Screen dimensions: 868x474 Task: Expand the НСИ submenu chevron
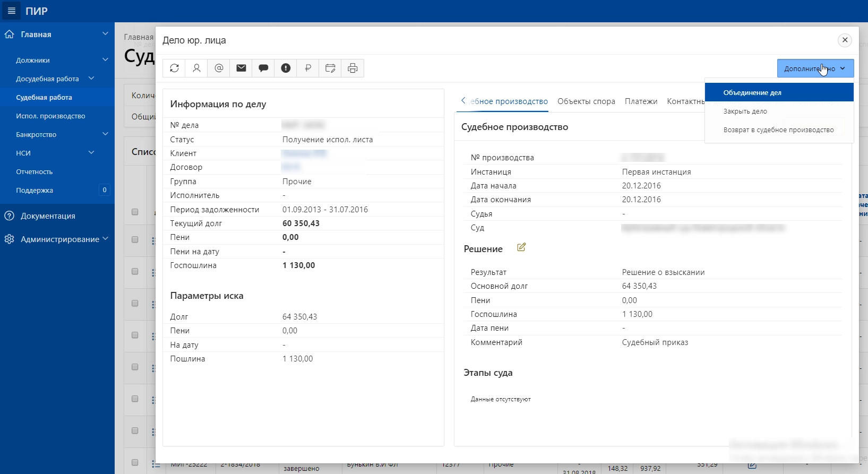pos(91,153)
